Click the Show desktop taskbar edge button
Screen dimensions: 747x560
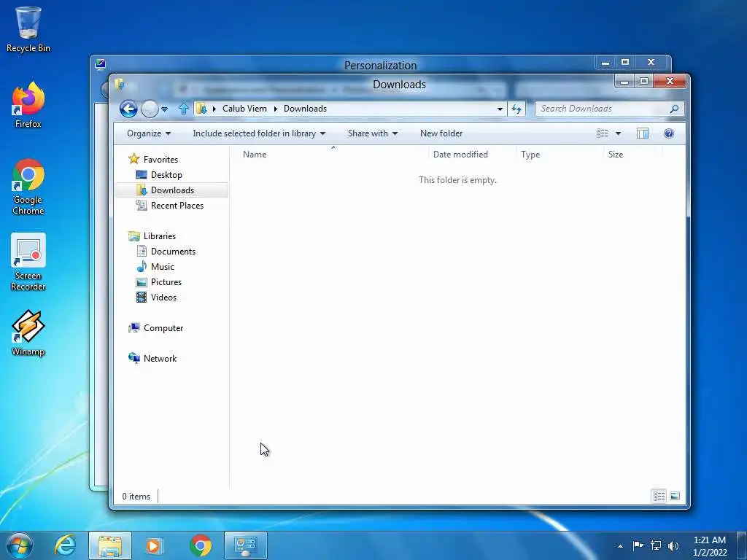point(742,545)
